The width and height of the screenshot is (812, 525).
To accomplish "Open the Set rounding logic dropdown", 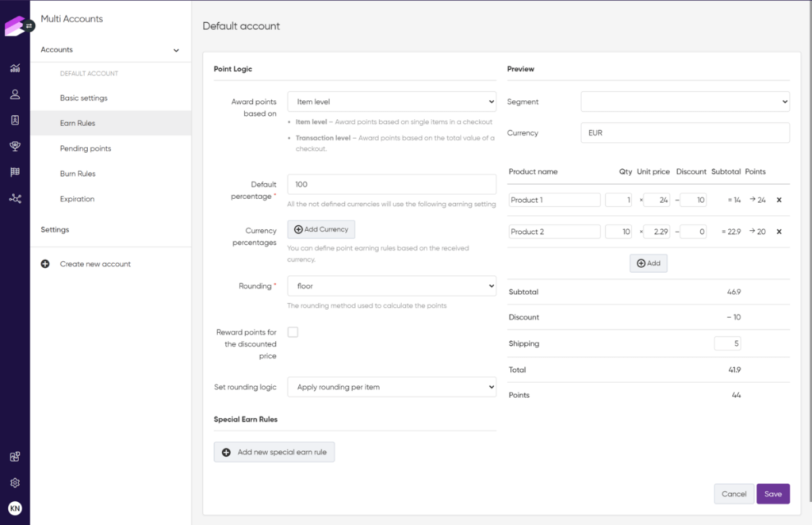I will tap(392, 387).
